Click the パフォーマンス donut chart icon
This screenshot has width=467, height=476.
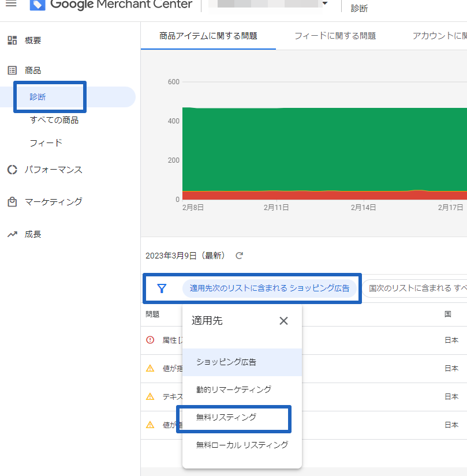pos(12,170)
